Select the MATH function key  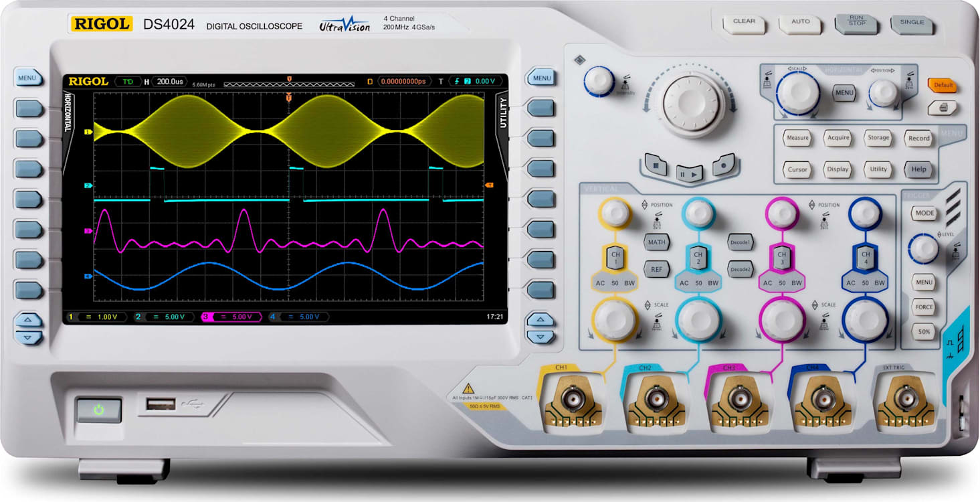pos(656,242)
